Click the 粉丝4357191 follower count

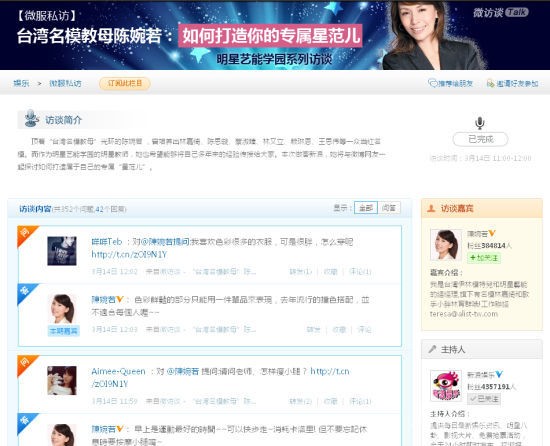pyautogui.click(x=492, y=387)
